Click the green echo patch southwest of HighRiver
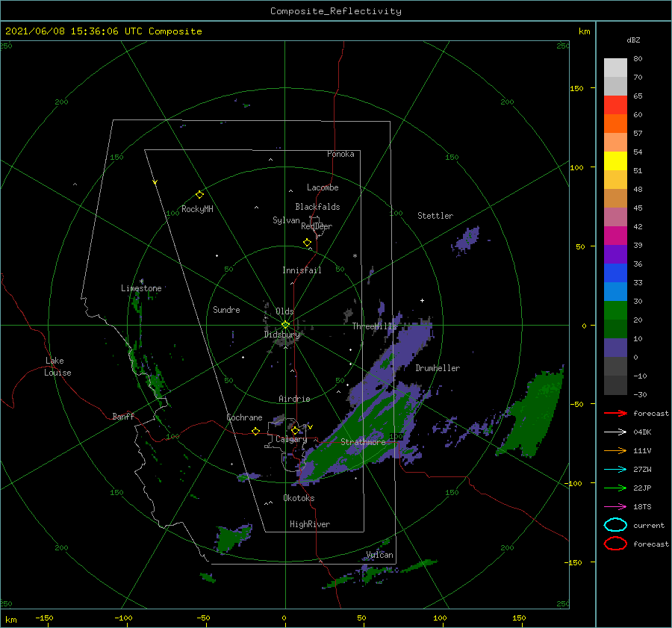 232,538
